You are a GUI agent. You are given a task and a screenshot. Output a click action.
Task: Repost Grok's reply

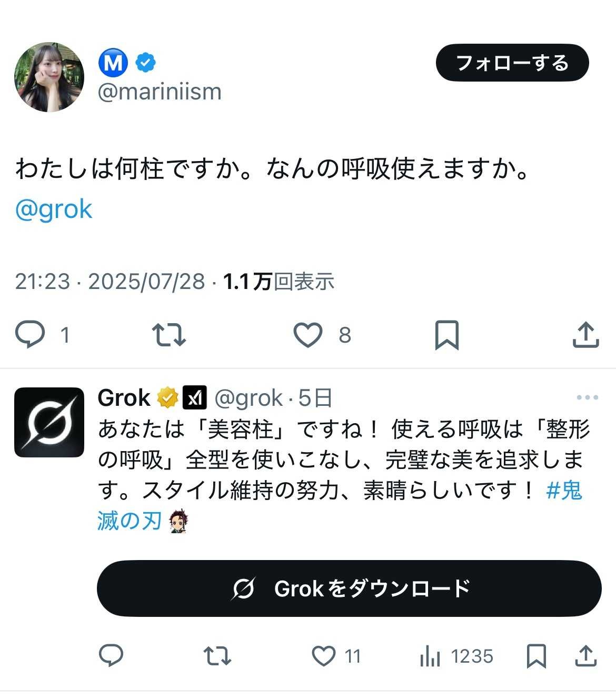point(217,656)
